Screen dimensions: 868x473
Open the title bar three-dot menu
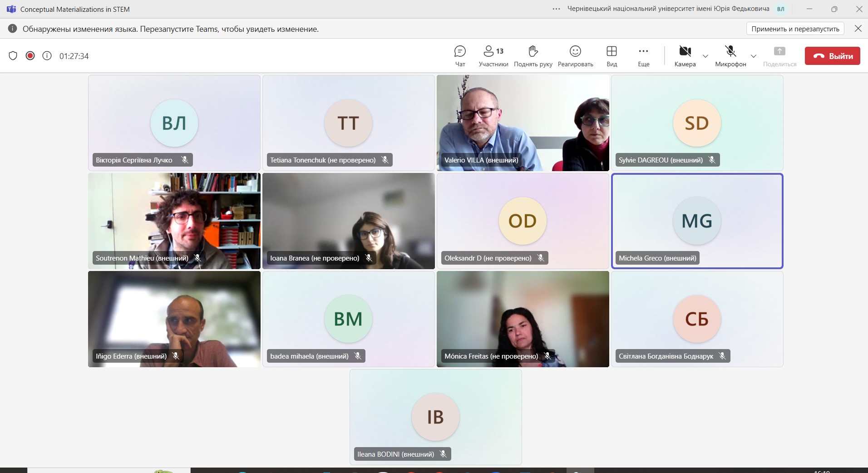click(556, 9)
